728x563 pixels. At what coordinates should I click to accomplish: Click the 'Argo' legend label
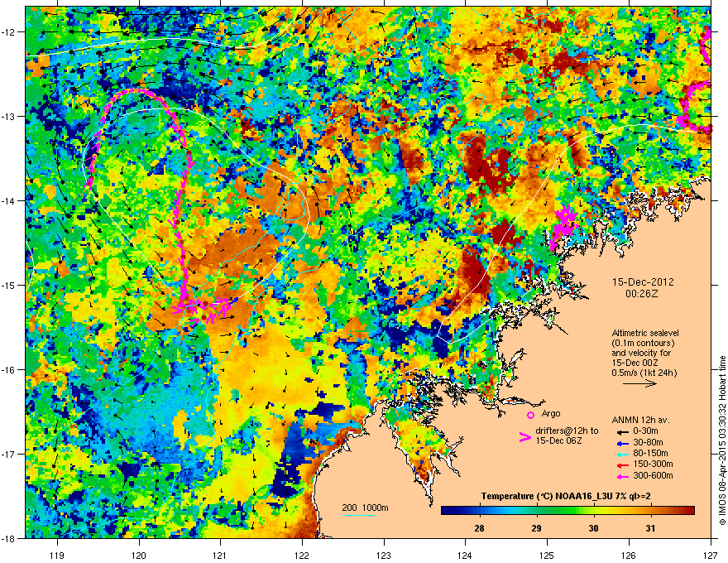coord(551,413)
